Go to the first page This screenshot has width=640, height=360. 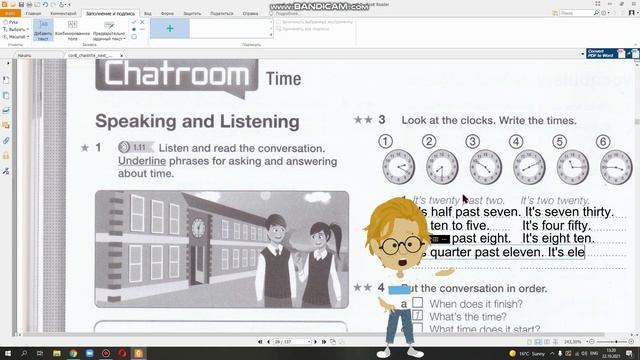(260, 342)
